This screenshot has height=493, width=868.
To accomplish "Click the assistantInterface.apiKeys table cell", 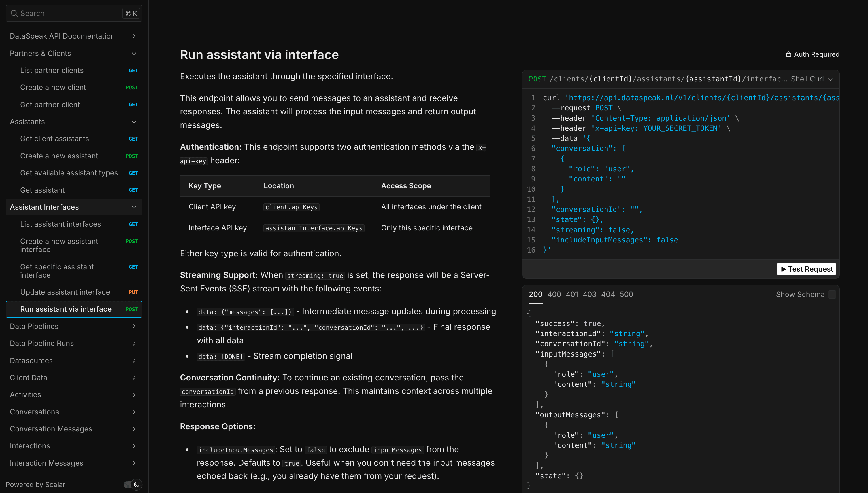I will click(x=314, y=228).
